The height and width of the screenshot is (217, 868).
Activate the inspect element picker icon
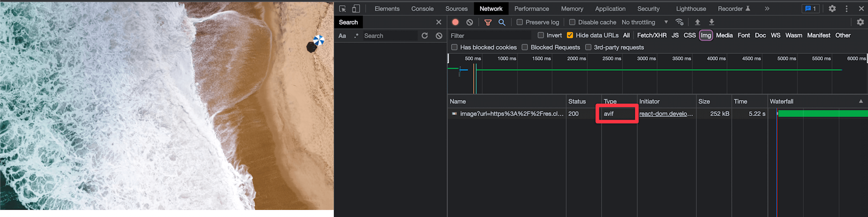(x=342, y=9)
